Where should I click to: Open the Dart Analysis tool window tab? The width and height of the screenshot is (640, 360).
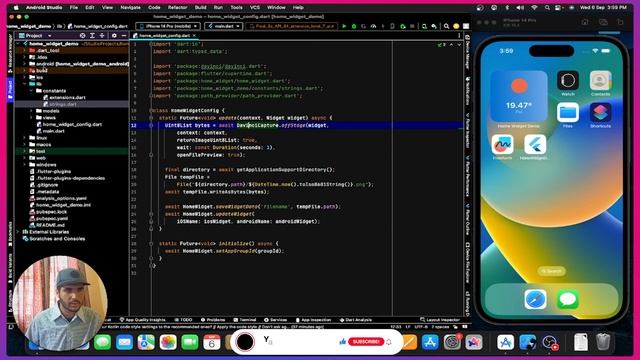click(356, 320)
